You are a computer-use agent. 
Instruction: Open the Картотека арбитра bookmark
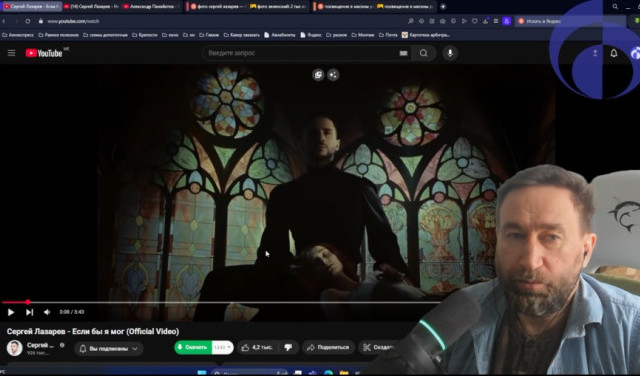tap(426, 35)
